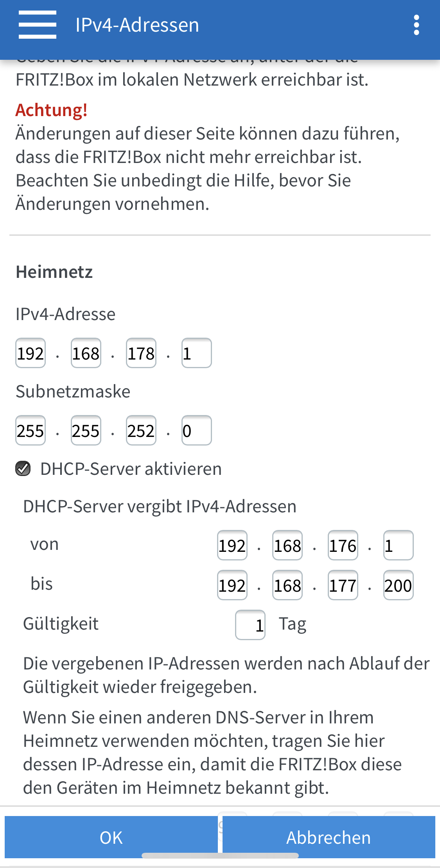Select the Subnetzmaske third octet field 252
The image size is (440, 868).
click(x=141, y=430)
